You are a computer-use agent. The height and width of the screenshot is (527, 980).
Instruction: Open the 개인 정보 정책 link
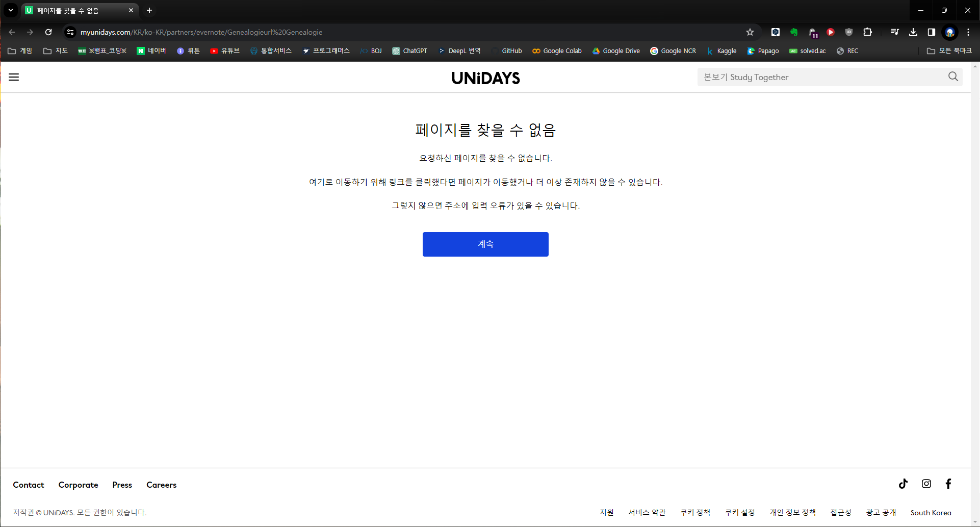pyautogui.click(x=792, y=512)
